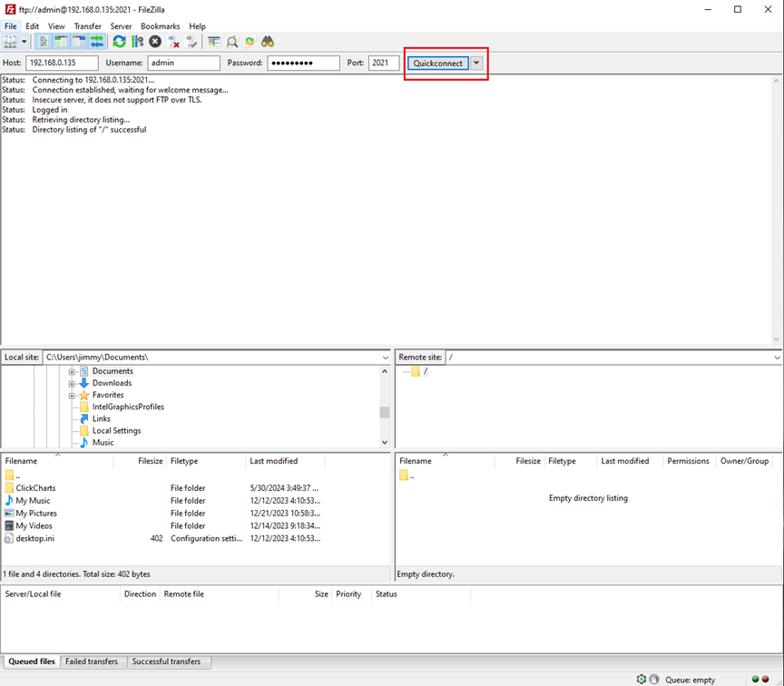Viewport: 784px width, 686px height.
Task: Click the Quickconnect button
Action: click(438, 63)
